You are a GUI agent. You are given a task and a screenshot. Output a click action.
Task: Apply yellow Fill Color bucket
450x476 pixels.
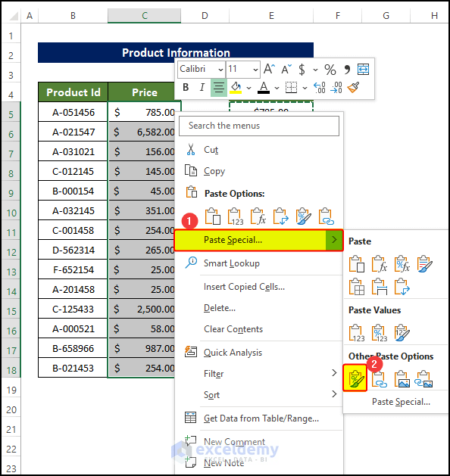[x=236, y=88]
